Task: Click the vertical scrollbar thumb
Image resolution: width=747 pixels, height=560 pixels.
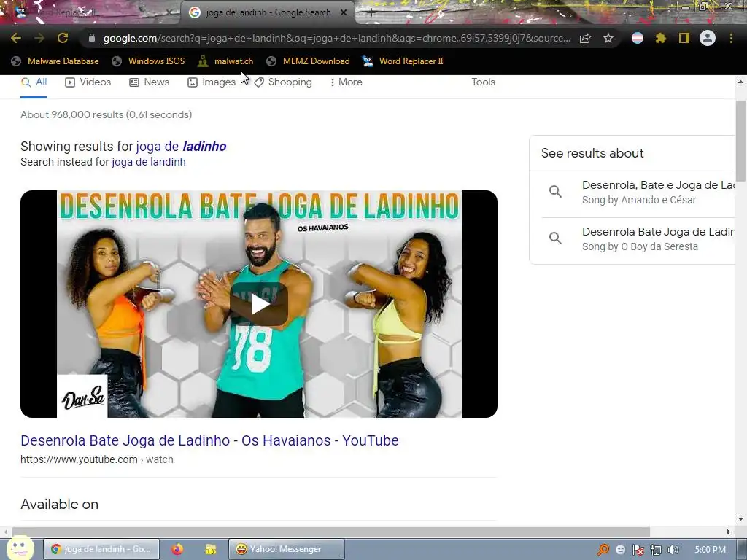Action: [x=740, y=141]
